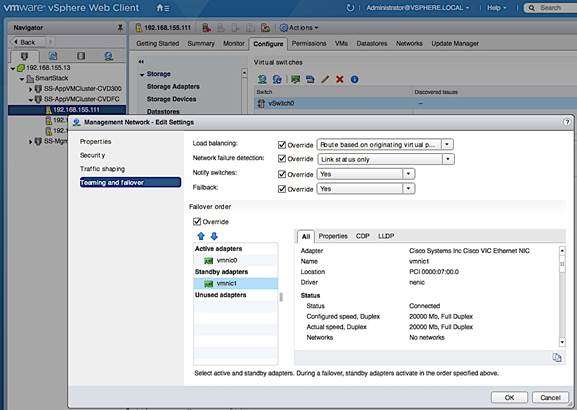Screen dimensions: 577x410
Task: Click the search magnifier icon
Action: point(532,8)
